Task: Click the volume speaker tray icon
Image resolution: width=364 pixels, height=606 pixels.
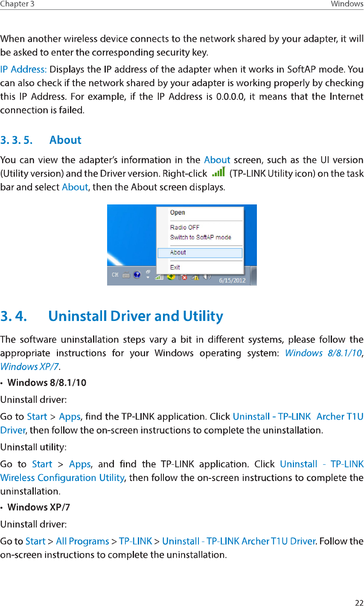Action: coord(207,277)
